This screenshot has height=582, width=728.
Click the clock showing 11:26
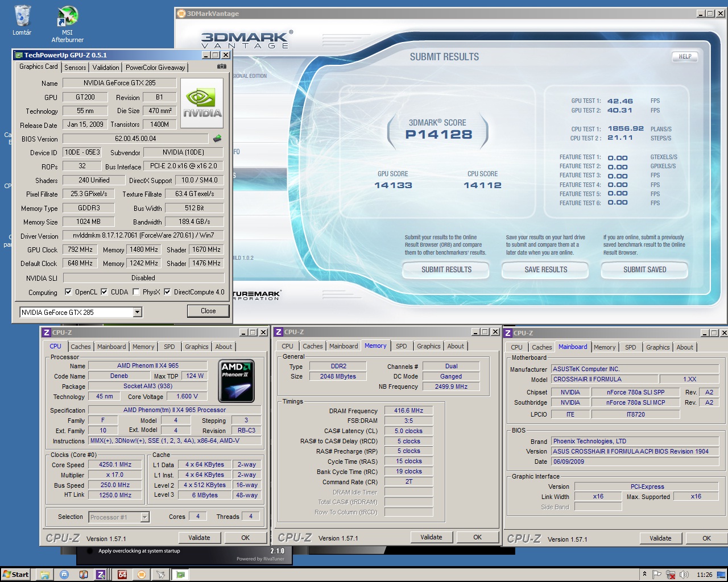[x=704, y=575]
